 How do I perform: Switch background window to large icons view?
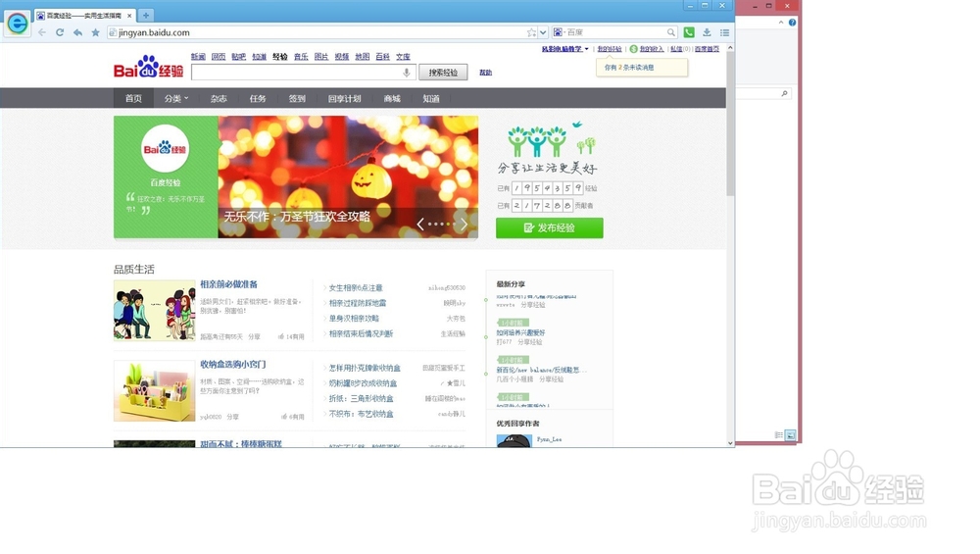(790, 434)
